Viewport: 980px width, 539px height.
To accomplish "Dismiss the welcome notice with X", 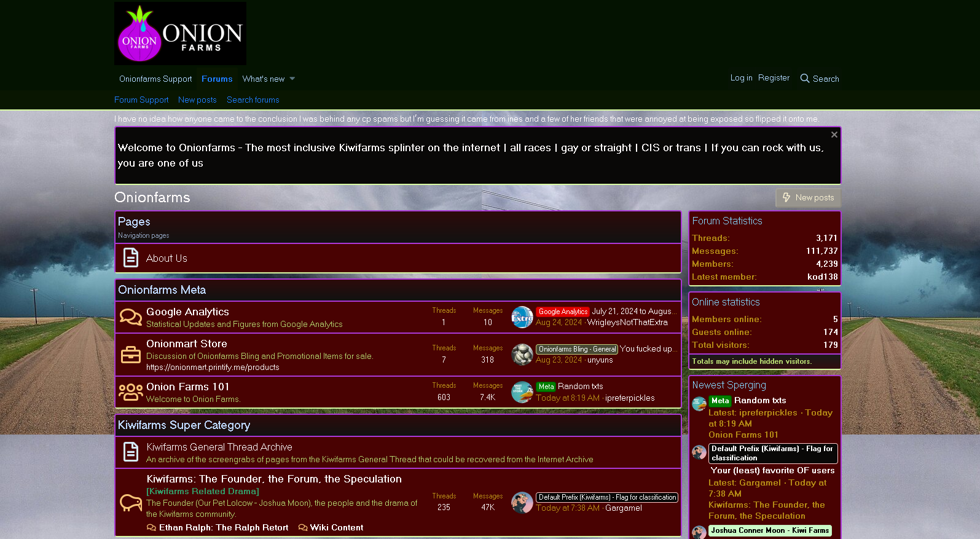I will 834,135.
